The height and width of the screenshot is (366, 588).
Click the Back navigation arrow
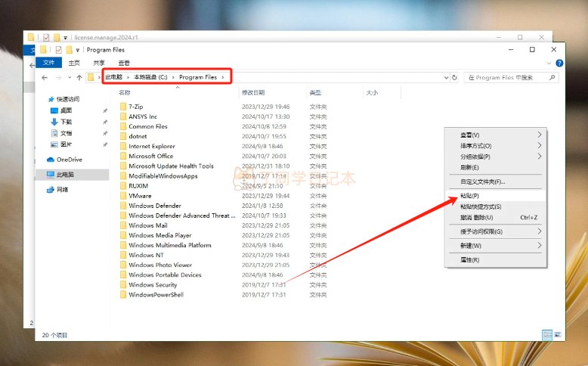[x=45, y=77]
